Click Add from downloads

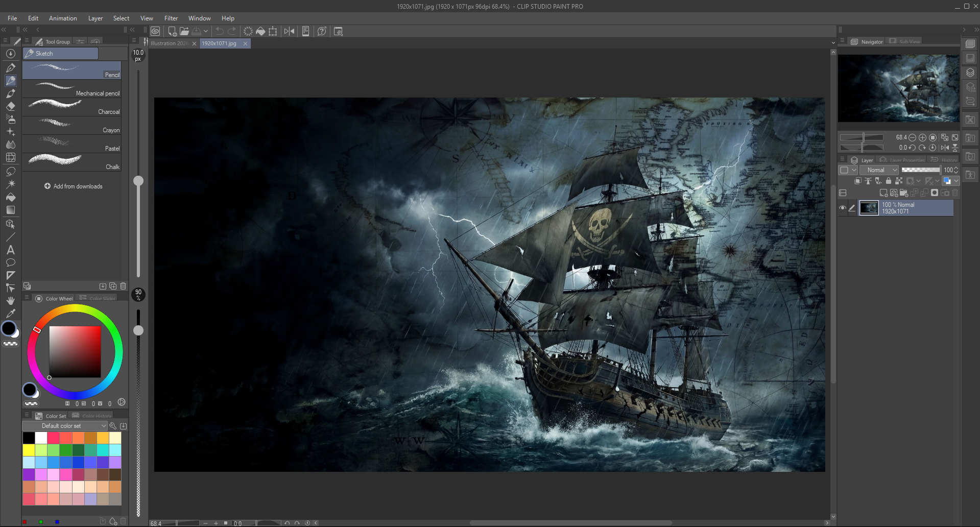pos(73,186)
